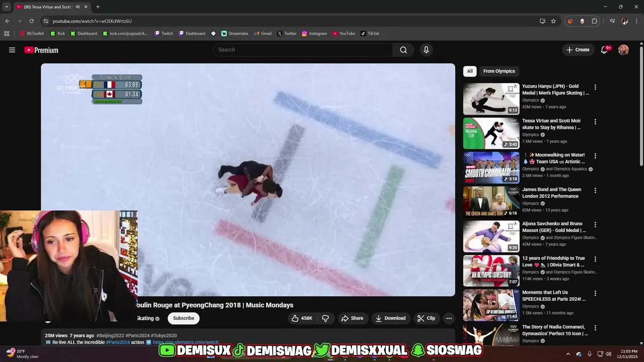Open the tab search dropdown arrow
644x362 pixels.
click(x=7, y=7)
